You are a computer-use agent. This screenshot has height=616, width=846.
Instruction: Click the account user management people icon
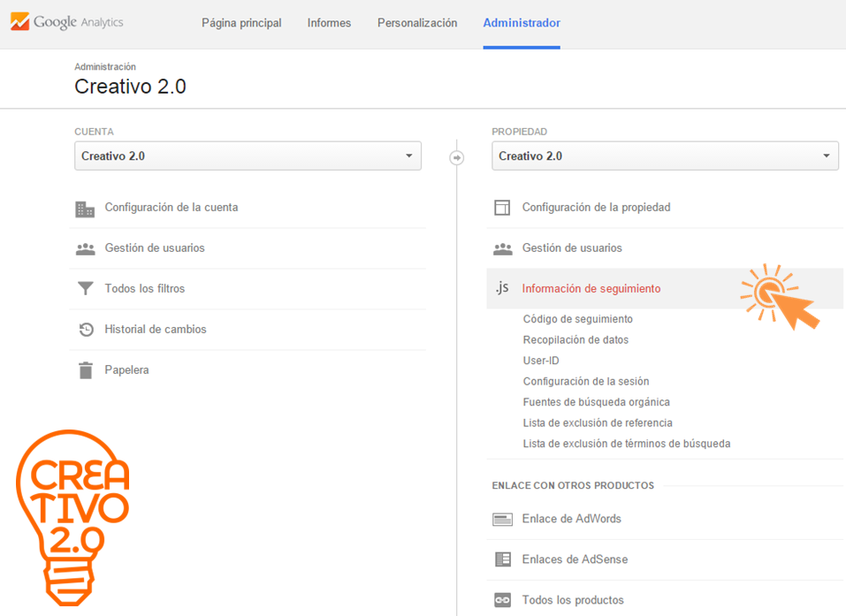click(85, 248)
